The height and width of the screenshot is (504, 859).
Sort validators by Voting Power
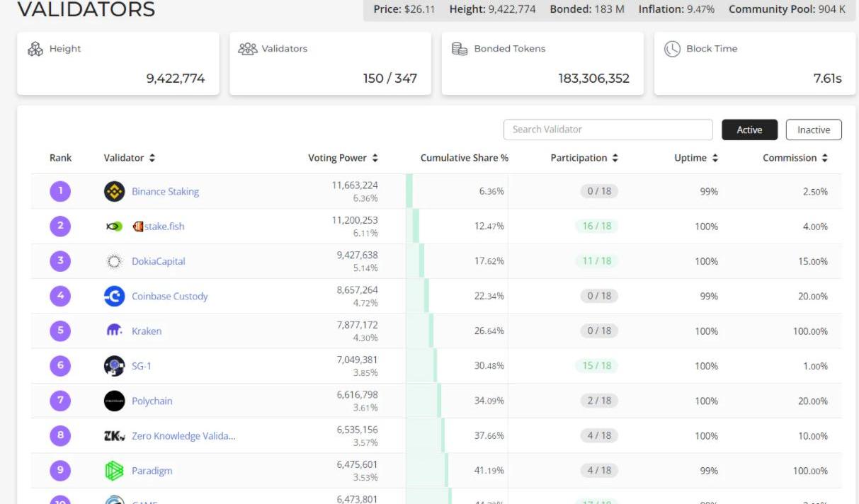click(x=343, y=158)
